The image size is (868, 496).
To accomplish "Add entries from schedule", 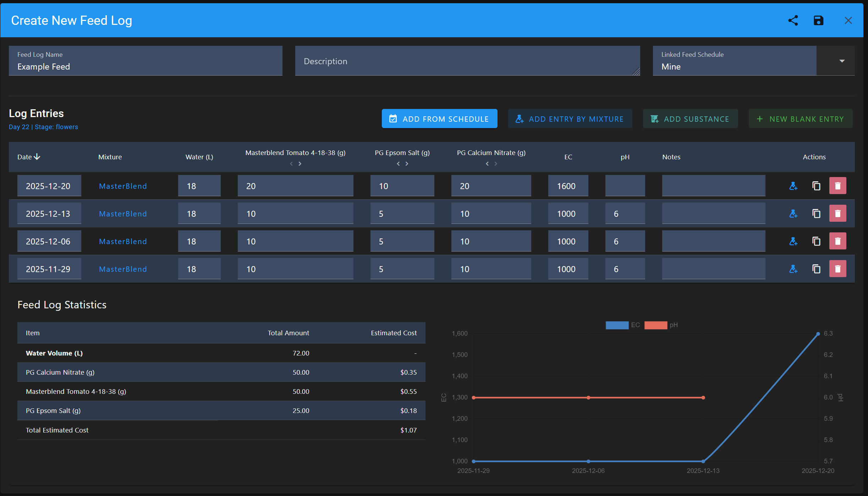I will pos(439,119).
